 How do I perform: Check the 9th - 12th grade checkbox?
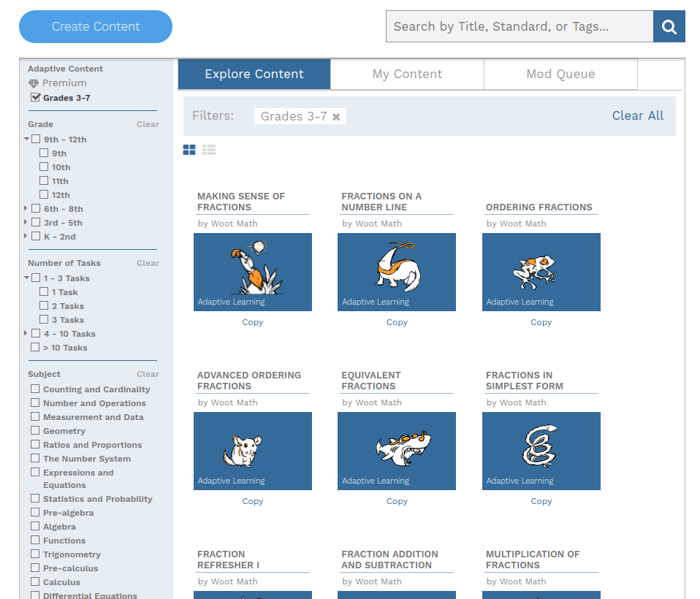tap(36, 140)
